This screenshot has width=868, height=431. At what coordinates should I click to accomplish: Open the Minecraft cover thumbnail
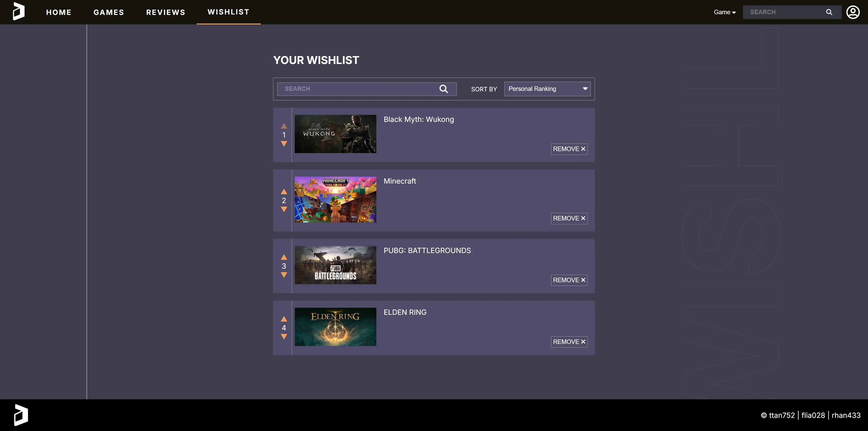coord(335,199)
